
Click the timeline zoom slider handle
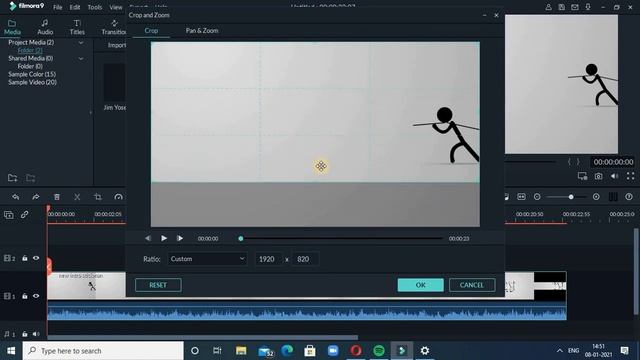click(x=571, y=197)
